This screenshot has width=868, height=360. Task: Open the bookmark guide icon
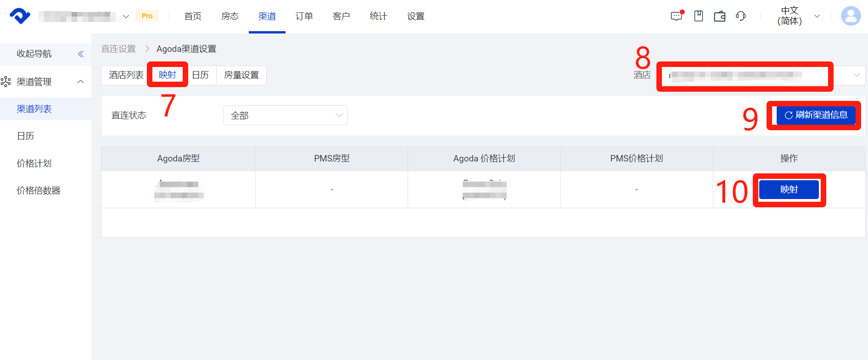(x=699, y=16)
